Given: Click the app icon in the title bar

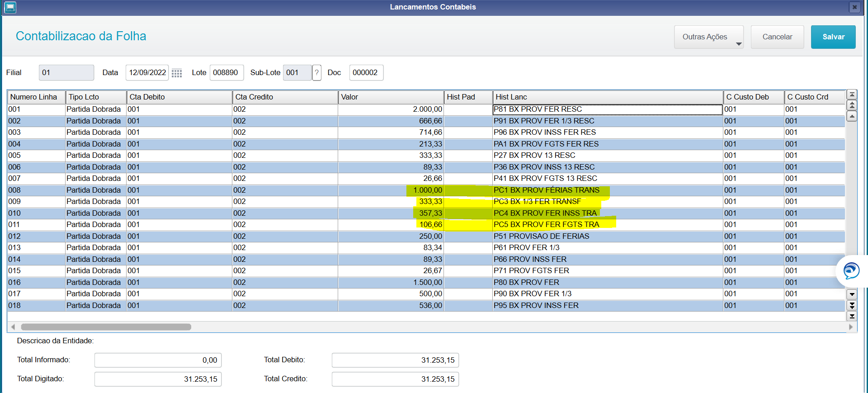Looking at the screenshot, I should coord(10,7).
